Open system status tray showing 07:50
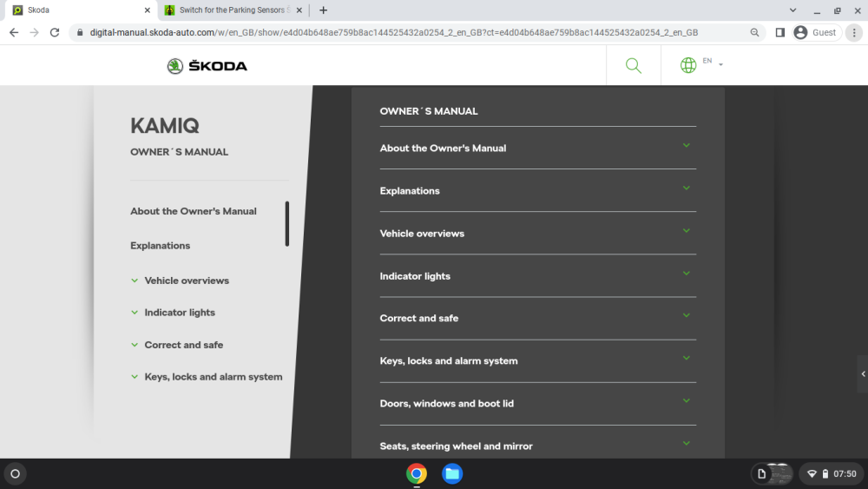Image resolution: width=868 pixels, height=489 pixels. point(832,474)
